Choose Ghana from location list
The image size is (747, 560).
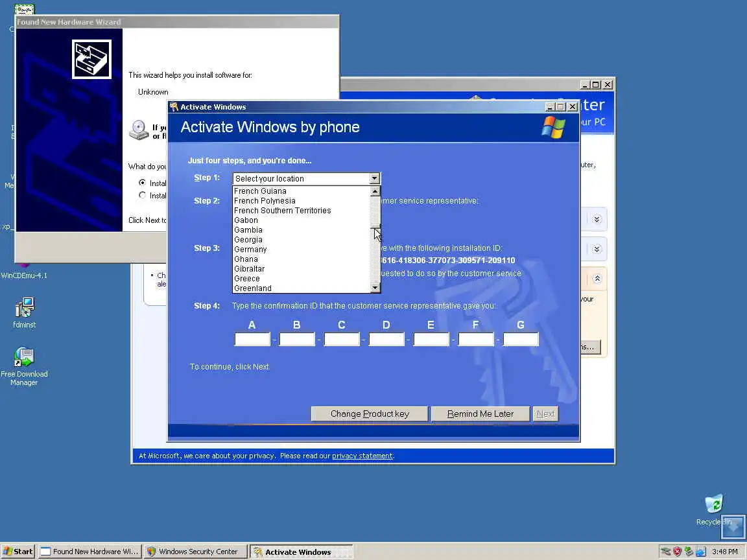pos(302,259)
